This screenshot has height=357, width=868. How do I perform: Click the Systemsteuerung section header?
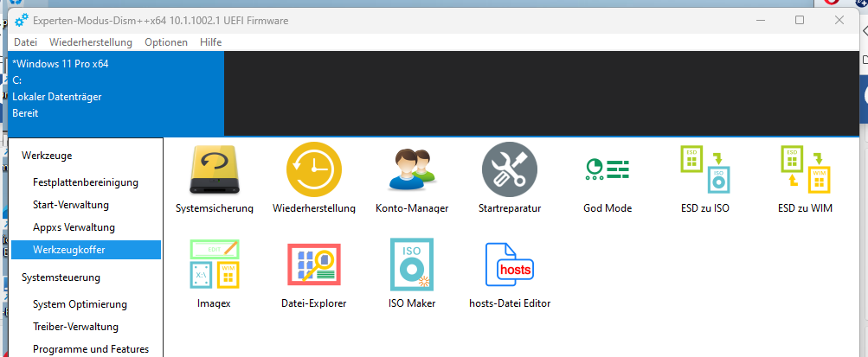click(61, 277)
